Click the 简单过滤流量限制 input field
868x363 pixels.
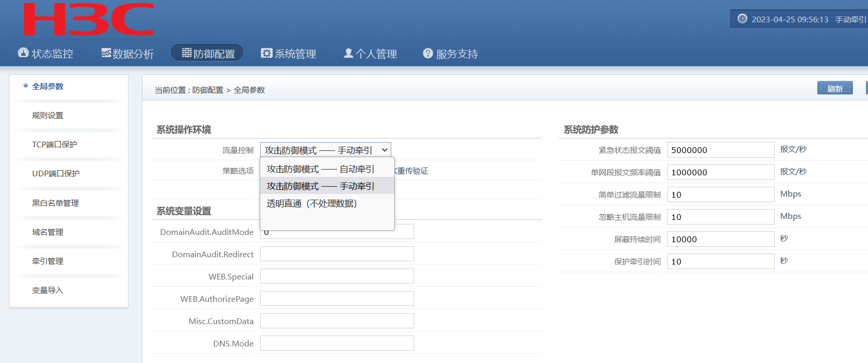[721, 194]
